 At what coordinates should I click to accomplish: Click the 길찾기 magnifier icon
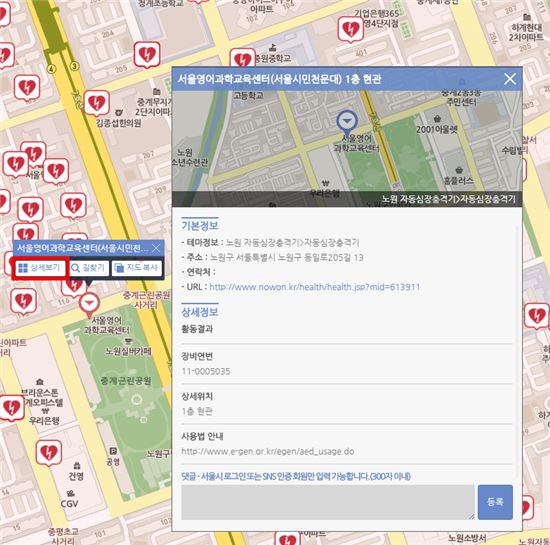(x=75, y=268)
